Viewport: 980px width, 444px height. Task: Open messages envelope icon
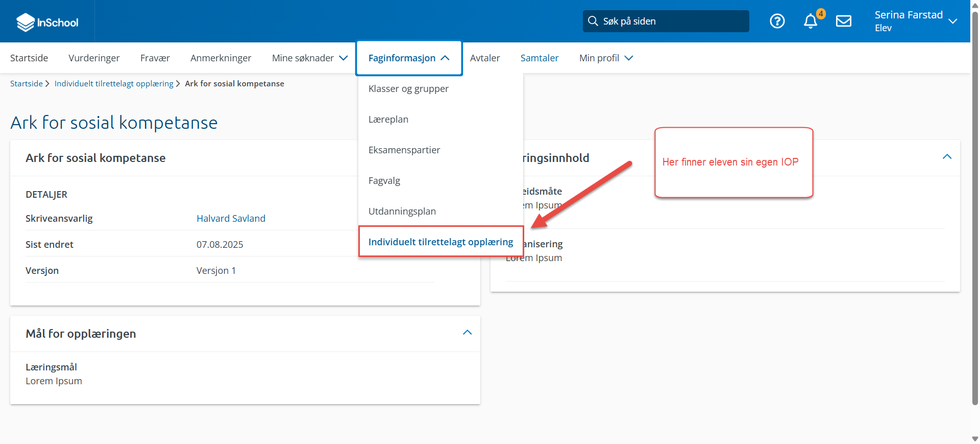click(843, 21)
